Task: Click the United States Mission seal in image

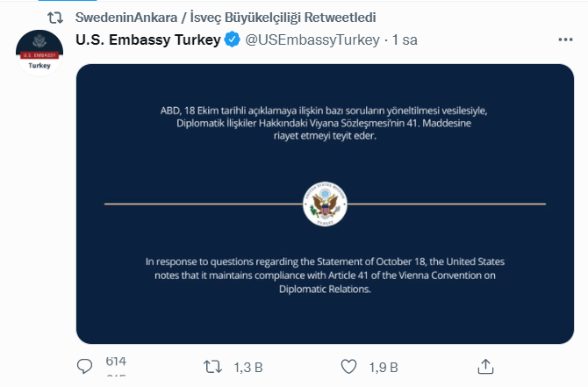Action: pos(325,204)
